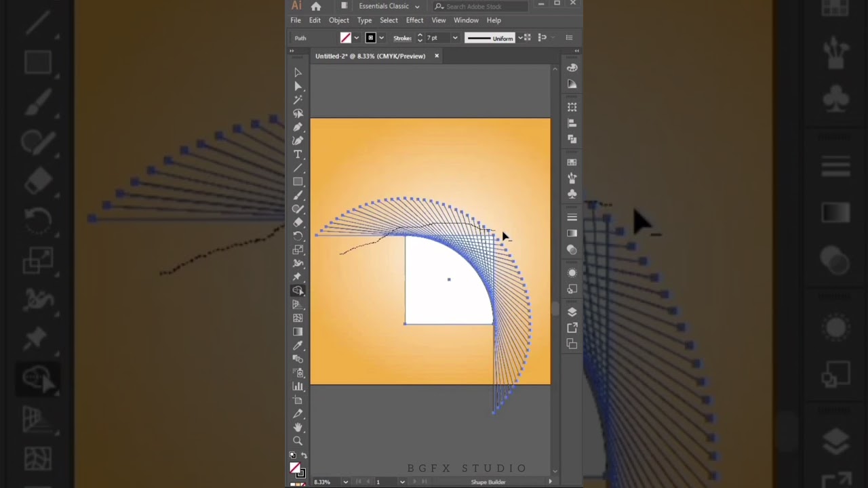Viewport: 868px width, 488px height.
Task: Open the Edit menu
Action: 315,20
